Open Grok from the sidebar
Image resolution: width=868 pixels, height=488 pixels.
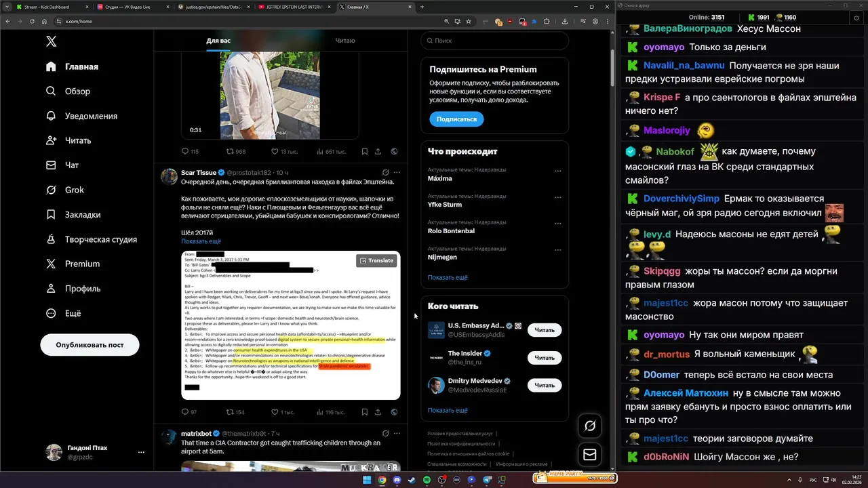65,190
